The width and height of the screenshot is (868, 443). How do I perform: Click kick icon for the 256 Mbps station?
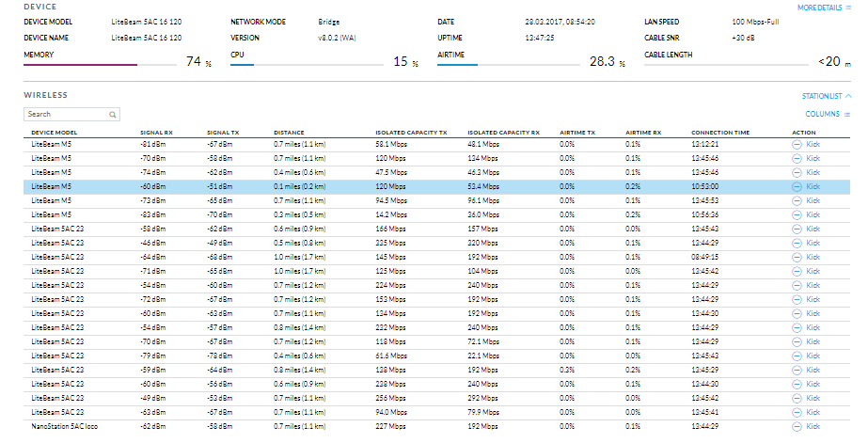click(797, 398)
